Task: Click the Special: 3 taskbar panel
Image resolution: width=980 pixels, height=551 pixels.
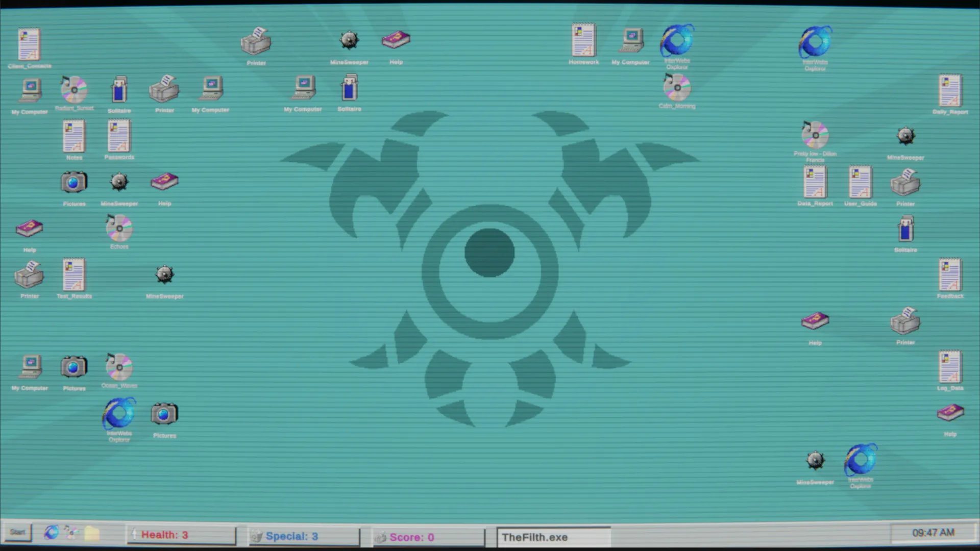Action: [304, 536]
